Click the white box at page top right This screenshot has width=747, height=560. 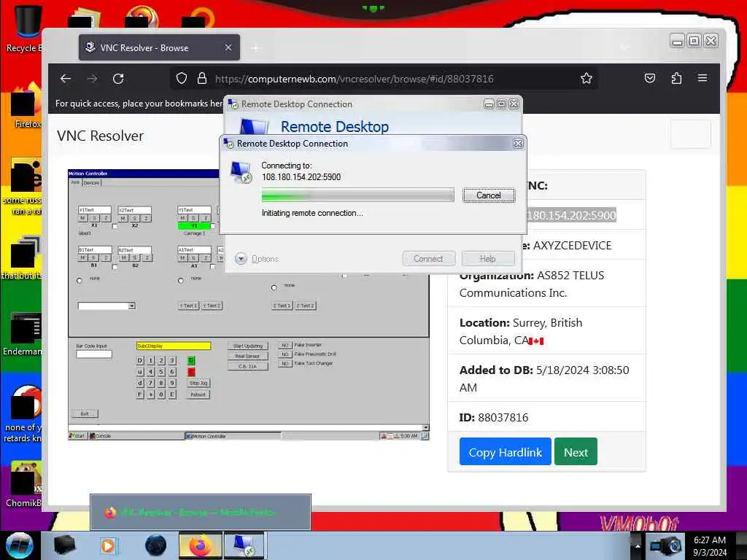[x=690, y=134]
